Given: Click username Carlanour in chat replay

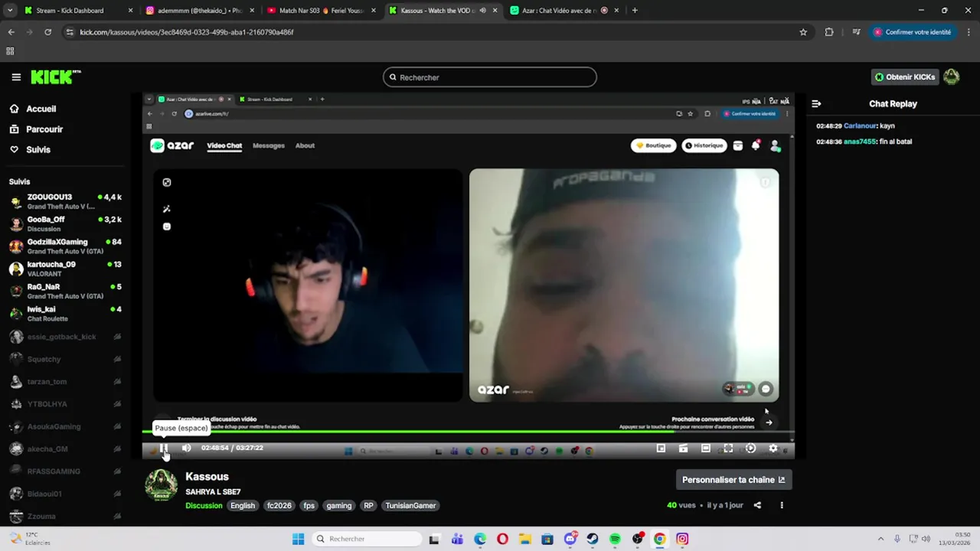Looking at the screenshot, I should [x=860, y=126].
